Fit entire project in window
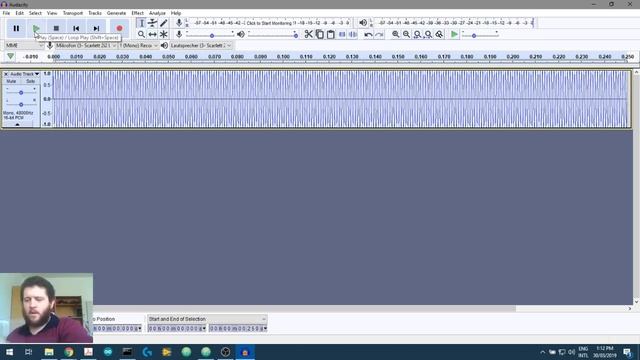The image size is (640, 360). click(x=428, y=34)
